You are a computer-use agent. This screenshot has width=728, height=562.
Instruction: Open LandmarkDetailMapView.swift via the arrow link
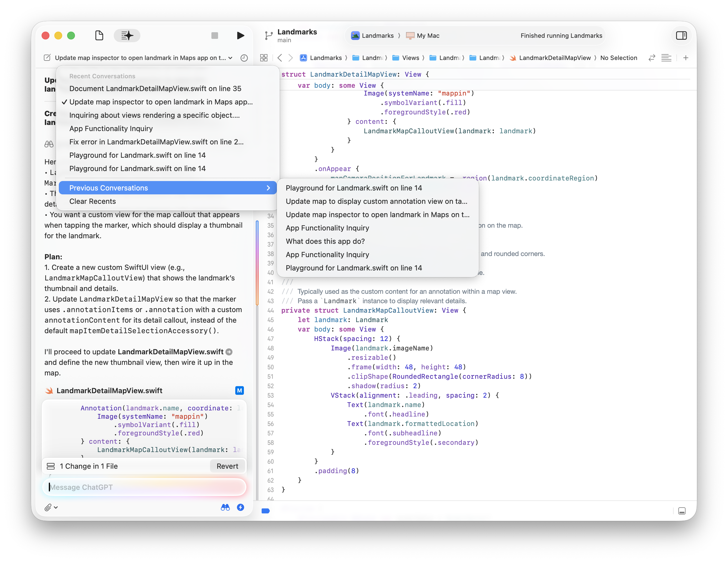point(229,352)
